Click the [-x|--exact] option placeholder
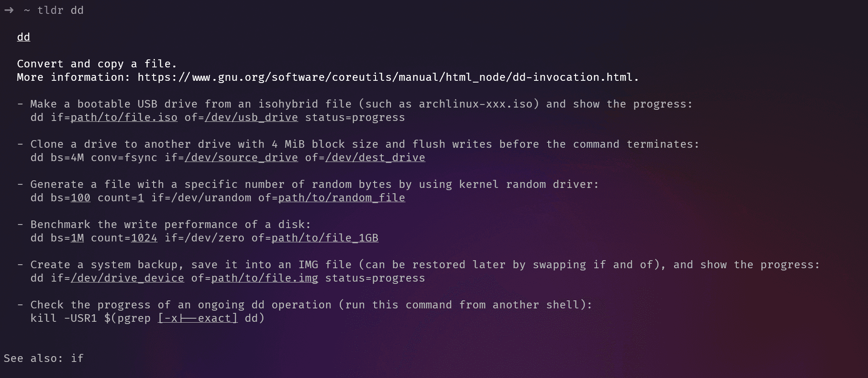This screenshot has width=868, height=378. pyautogui.click(x=198, y=318)
